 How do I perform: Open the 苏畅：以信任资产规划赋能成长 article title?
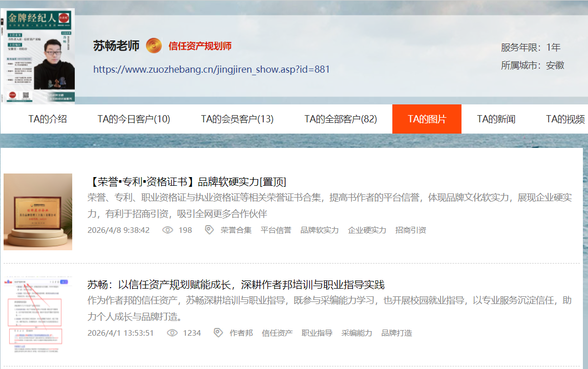pos(236,285)
